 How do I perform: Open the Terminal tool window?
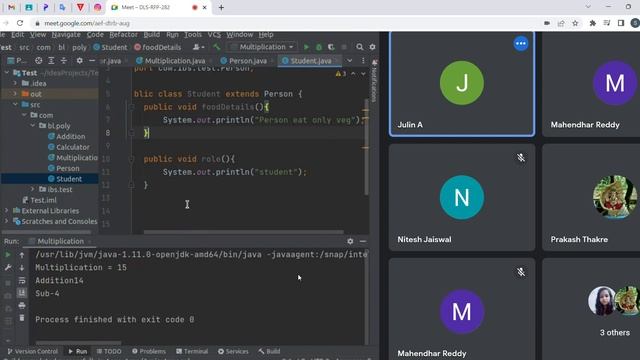tap(192, 351)
